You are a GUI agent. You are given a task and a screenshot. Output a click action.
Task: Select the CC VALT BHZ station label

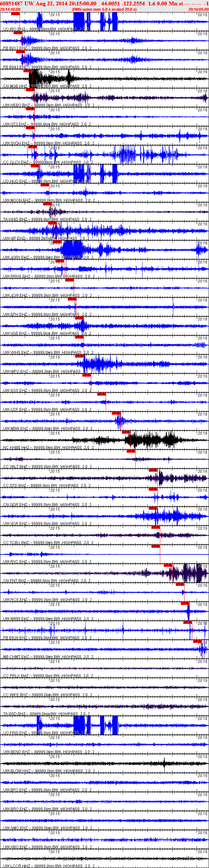[48, 467]
